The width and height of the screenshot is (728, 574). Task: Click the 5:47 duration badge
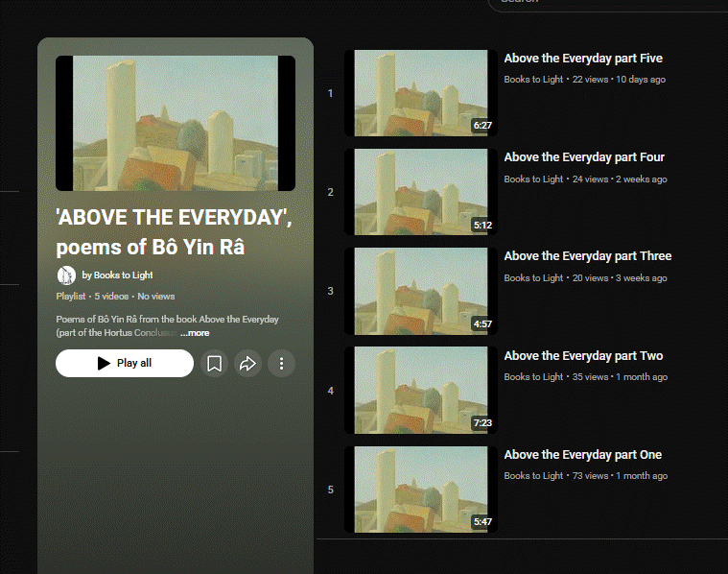coord(482,522)
